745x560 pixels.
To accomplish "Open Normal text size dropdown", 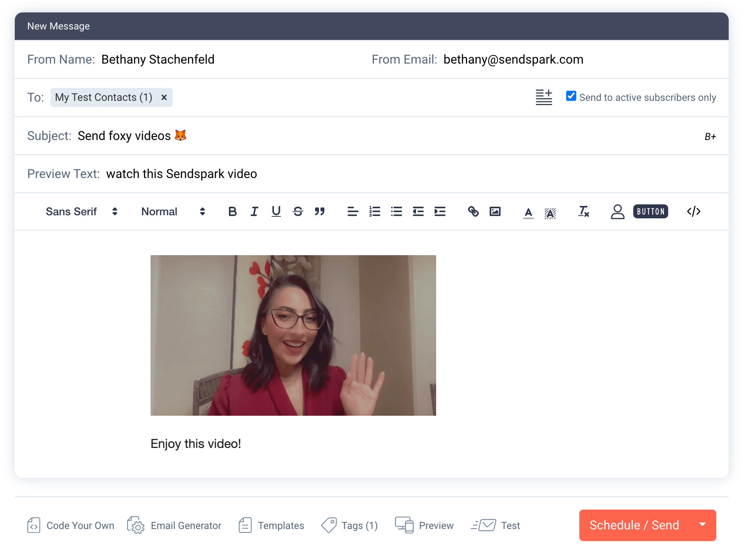I will click(173, 211).
